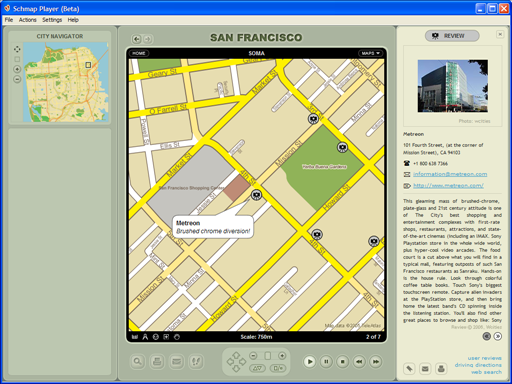Bookmark this review with the tag icon
The width and height of the screenshot is (512, 384).
(409, 369)
